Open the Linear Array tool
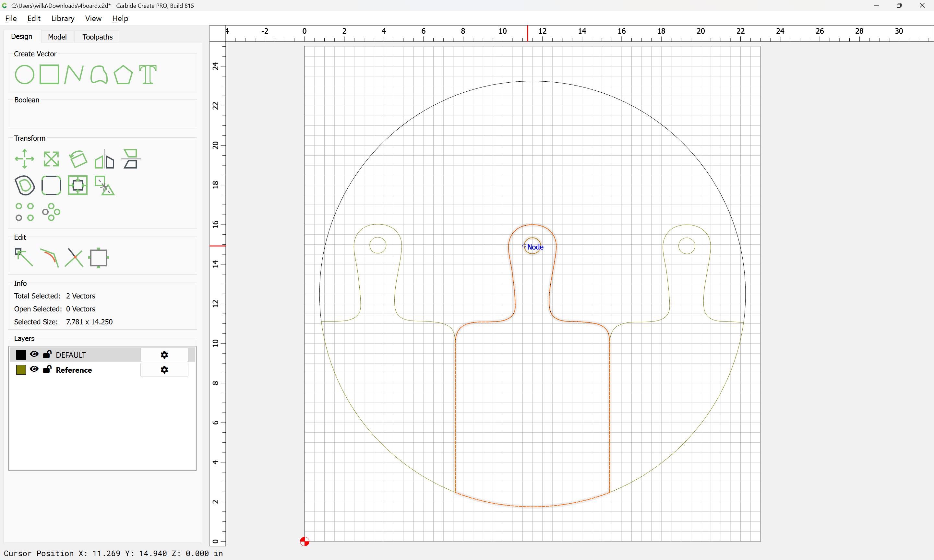Image resolution: width=934 pixels, height=560 pixels. point(25,212)
